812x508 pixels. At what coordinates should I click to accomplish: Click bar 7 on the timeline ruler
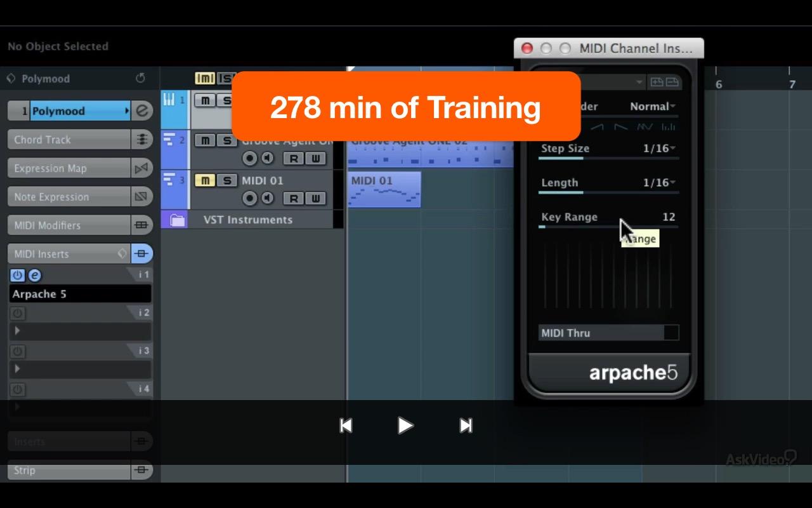point(792,84)
